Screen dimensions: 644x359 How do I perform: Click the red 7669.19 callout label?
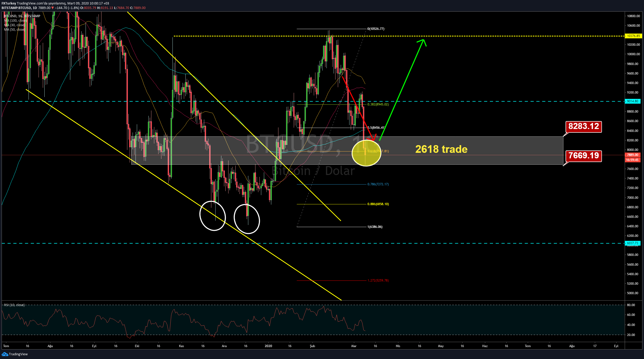(584, 156)
